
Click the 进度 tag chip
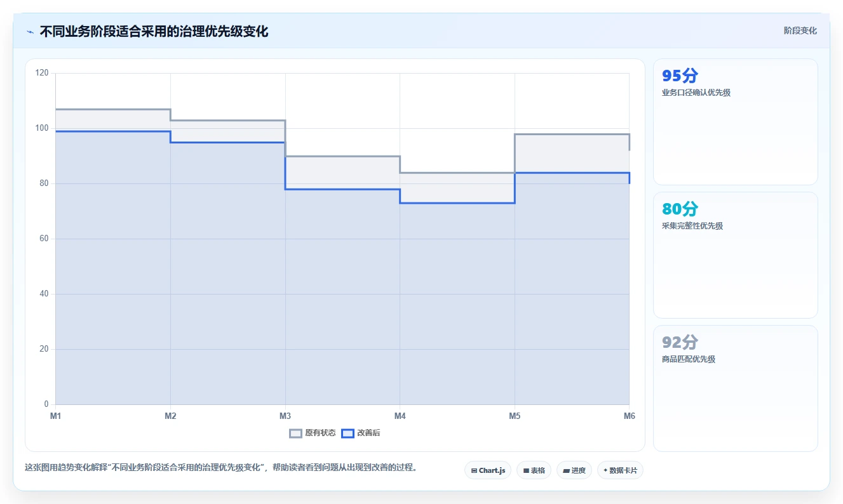point(574,470)
